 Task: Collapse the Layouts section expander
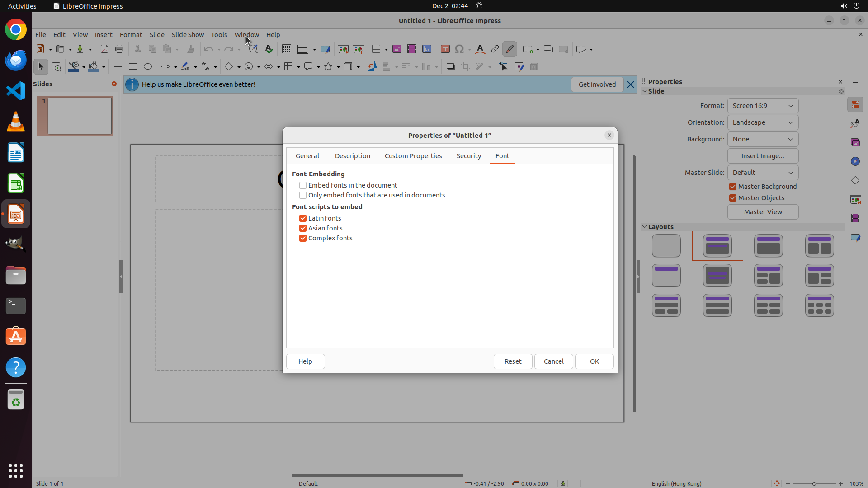point(645,227)
